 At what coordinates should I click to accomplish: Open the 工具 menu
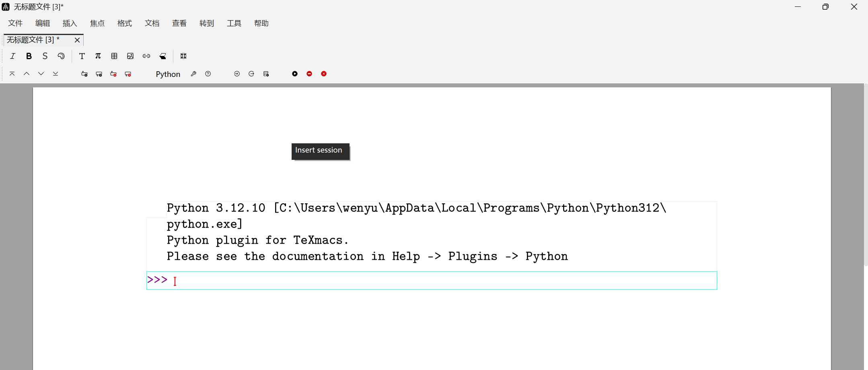point(234,23)
